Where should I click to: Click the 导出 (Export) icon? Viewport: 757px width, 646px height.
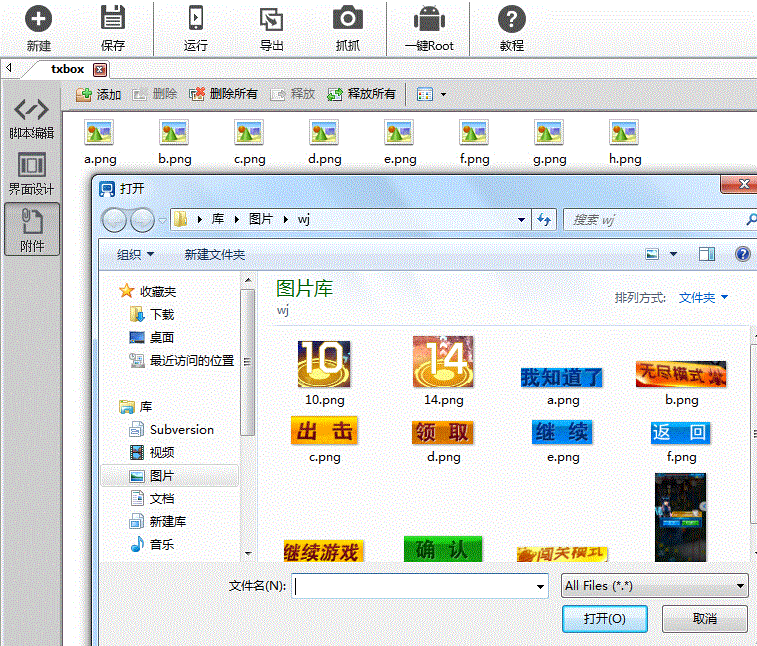(271, 28)
